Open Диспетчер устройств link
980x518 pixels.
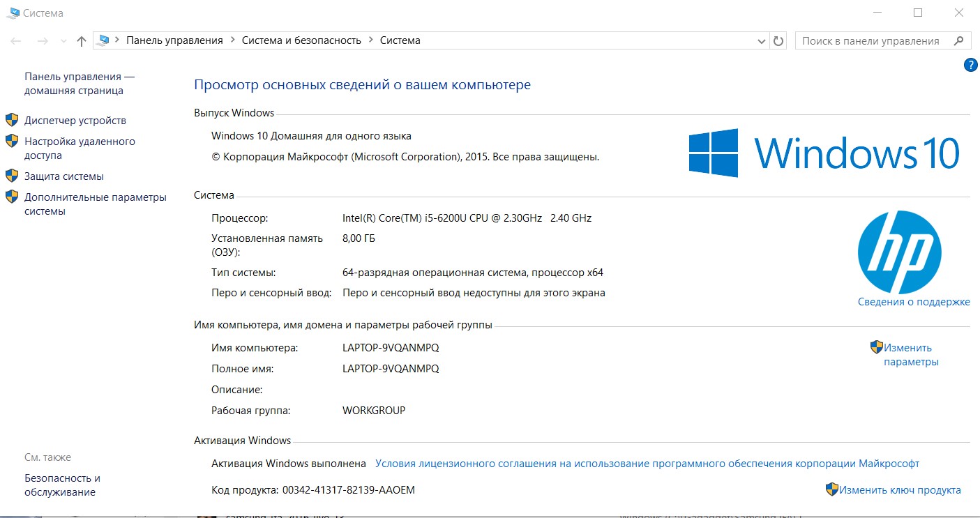(x=75, y=121)
